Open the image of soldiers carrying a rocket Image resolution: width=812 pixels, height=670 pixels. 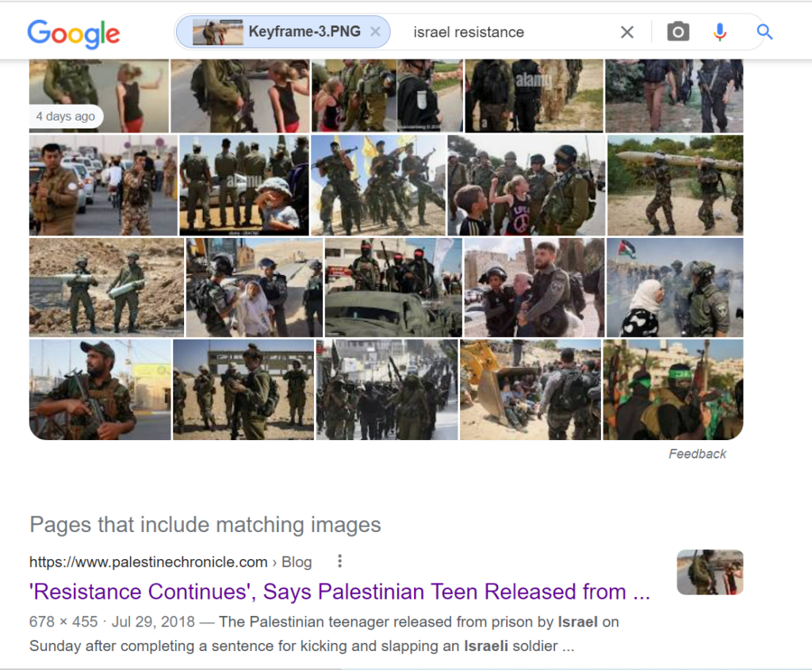coord(676,186)
